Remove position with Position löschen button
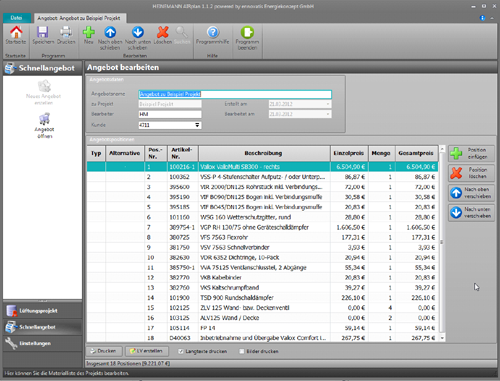500x381 pixels. coord(471,173)
